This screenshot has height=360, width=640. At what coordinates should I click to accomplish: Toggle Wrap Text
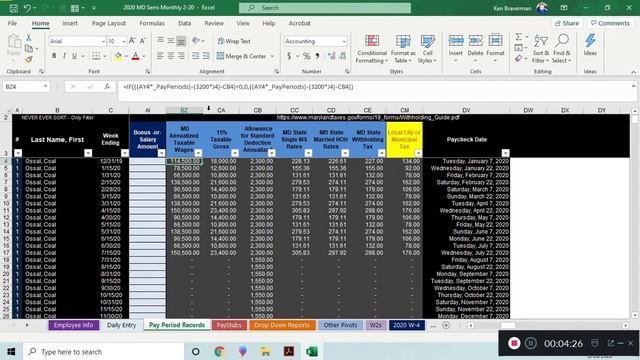pyautogui.click(x=234, y=41)
